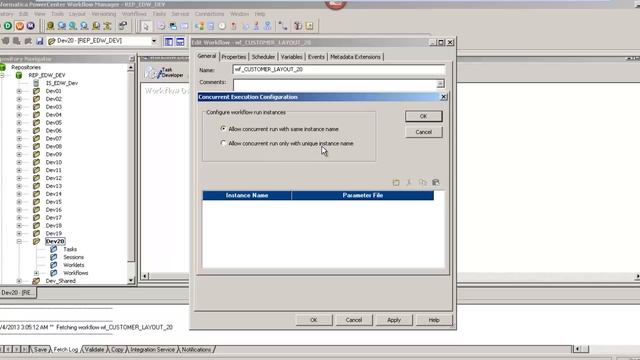Select Allow concurrent run only with unique instance name

tap(223, 143)
